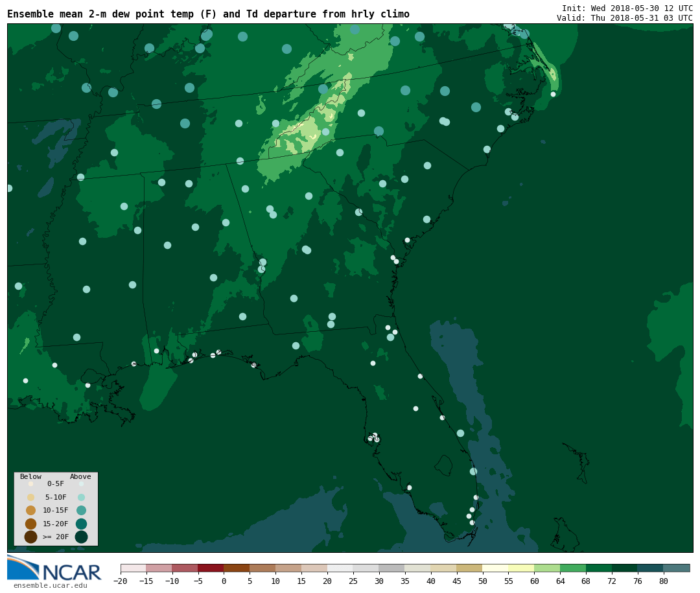700x593 pixels.
Task: Pick the dark teal swatch between 76 and 80
Action: [651, 568]
